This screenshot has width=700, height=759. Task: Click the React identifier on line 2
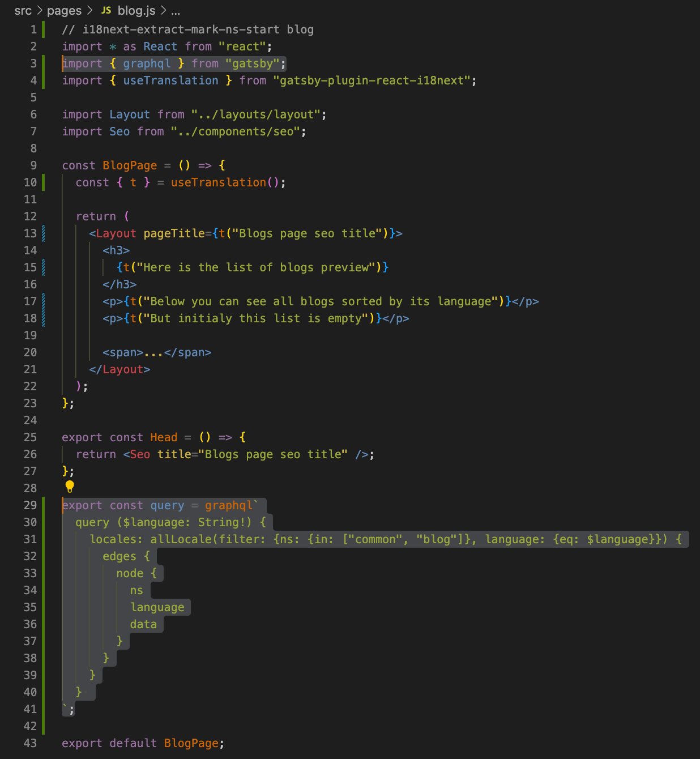160,46
